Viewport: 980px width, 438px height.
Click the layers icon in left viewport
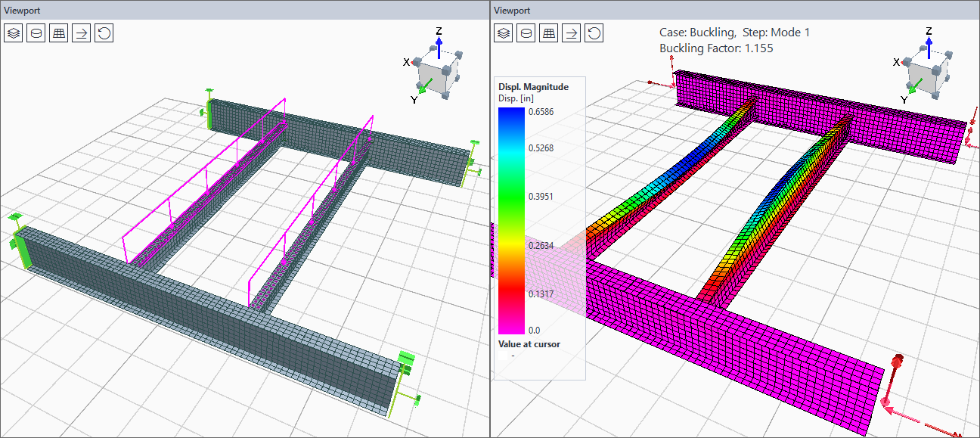point(14,33)
